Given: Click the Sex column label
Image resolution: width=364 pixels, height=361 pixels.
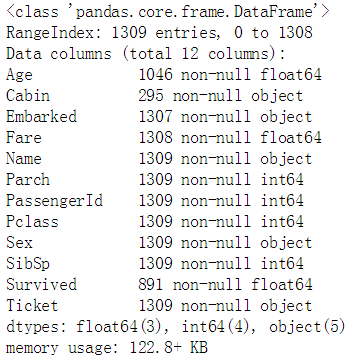Looking at the screenshot, I should tap(19, 243).
